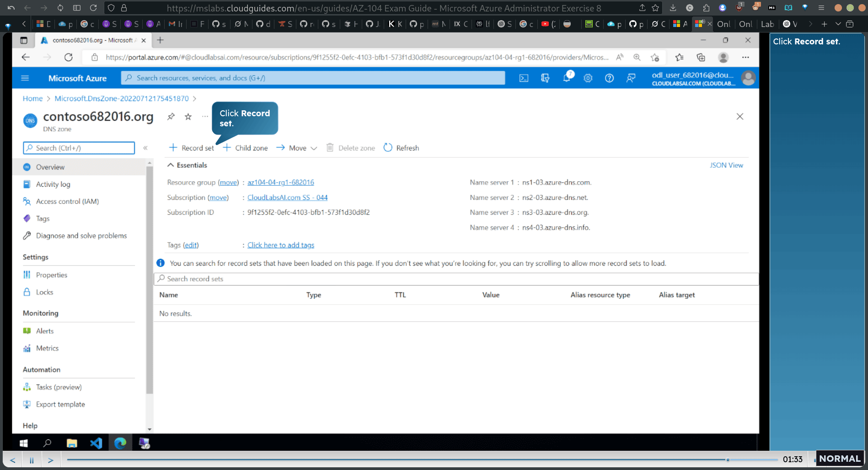Open resource group az104-04-rg1-682016 link
This screenshot has height=470, width=868.
(x=280, y=182)
